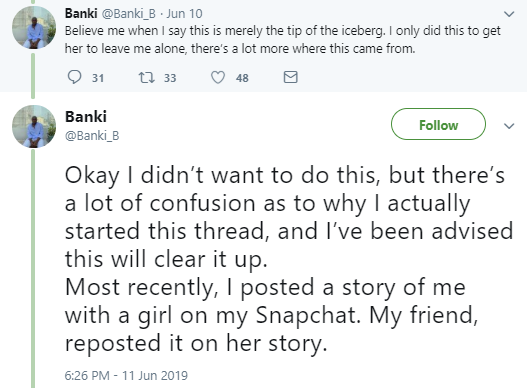Click the like count 48
Image resolution: width=527 pixels, height=388 pixels.
pos(242,78)
